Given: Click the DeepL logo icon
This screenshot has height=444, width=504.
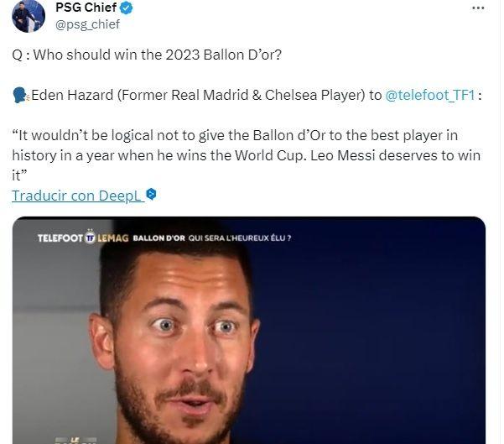Looking at the screenshot, I should point(151,195).
